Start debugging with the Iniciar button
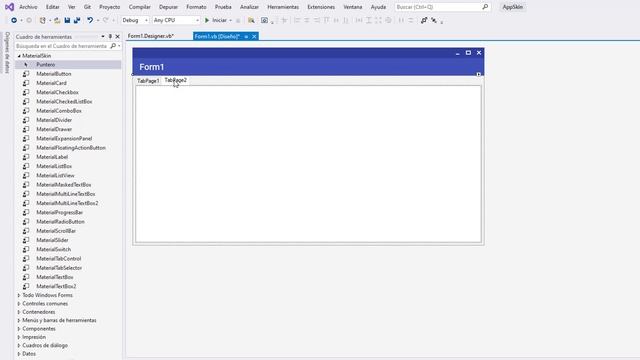The image size is (640, 360). (215, 20)
